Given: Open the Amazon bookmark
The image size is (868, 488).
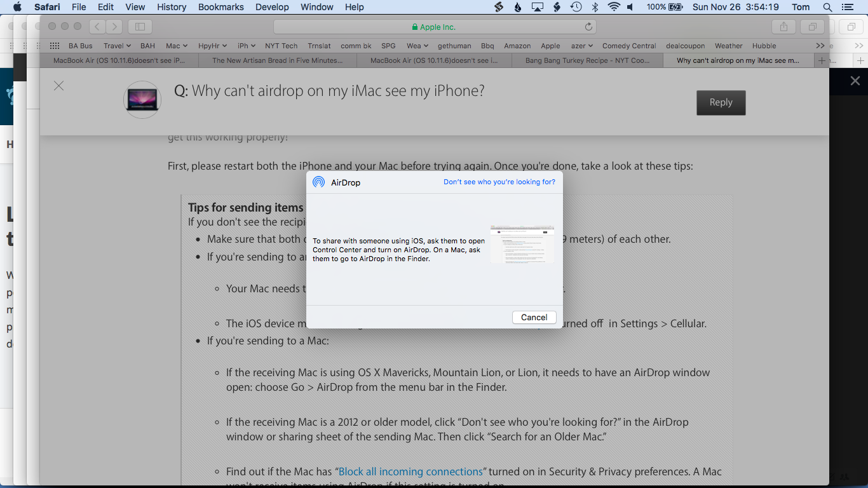Looking at the screenshot, I should click(x=517, y=46).
